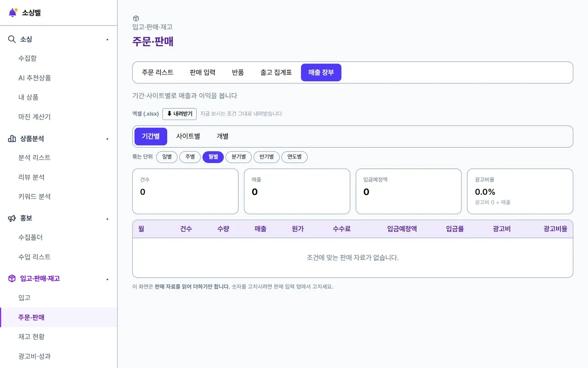
Task: Switch to 출고 집계표 tab
Action: [x=276, y=72]
